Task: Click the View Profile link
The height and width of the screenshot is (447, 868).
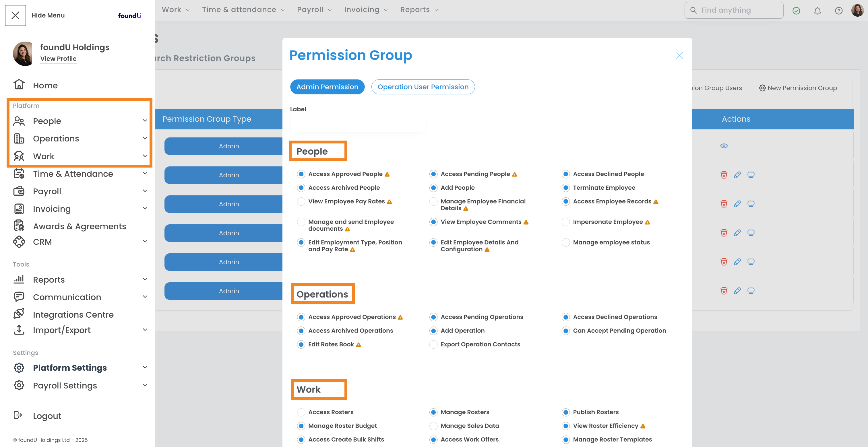Action: [58, 59]
